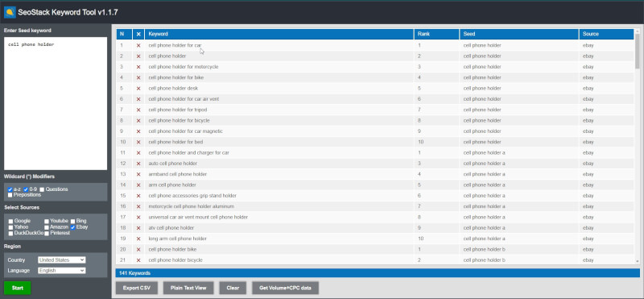Remove 'universal car air vent mount' keyword
Screen dimensions: 644x299
[138, 217]
